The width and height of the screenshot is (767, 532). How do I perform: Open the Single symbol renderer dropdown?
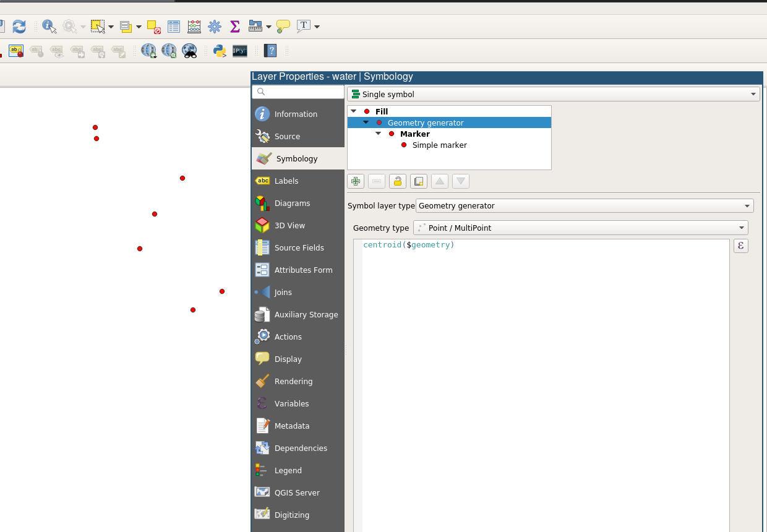(554, 94)
